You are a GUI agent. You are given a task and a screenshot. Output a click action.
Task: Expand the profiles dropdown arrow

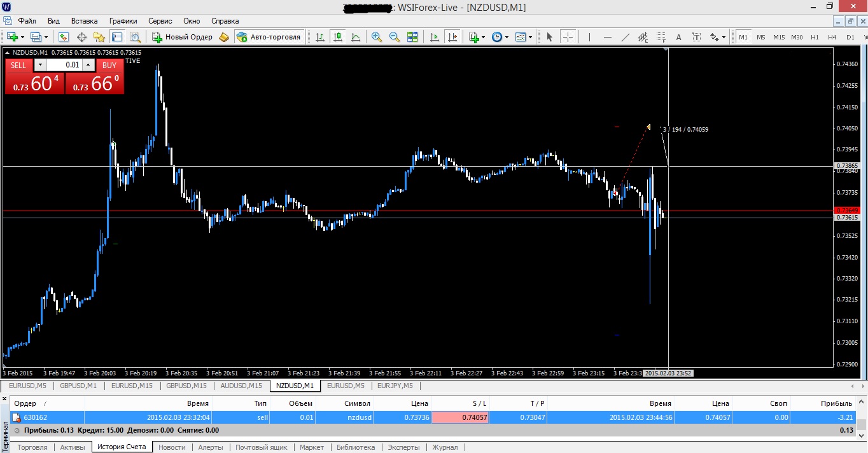(46, 37)
